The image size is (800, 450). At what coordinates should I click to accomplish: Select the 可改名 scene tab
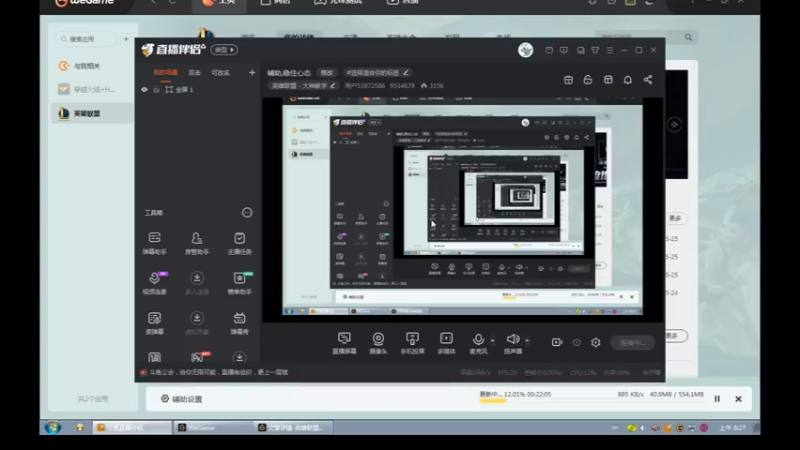220,72
